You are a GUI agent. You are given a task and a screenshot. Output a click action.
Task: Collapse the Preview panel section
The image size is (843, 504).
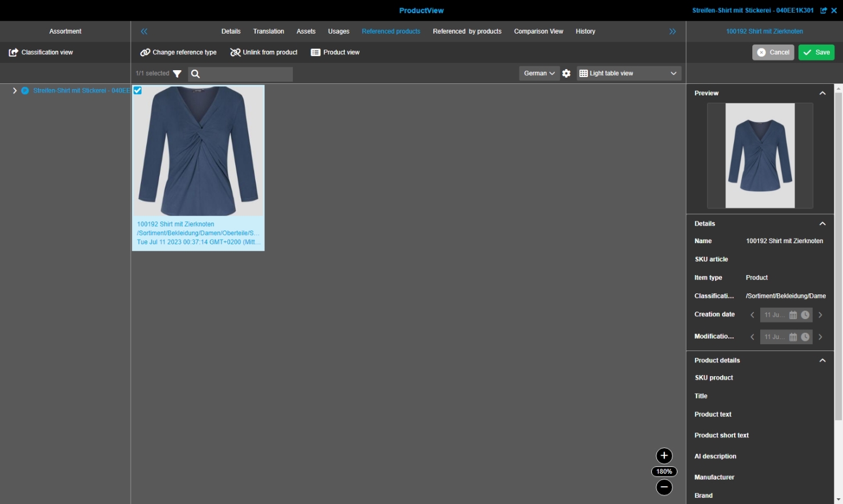(x=822, y=93)
